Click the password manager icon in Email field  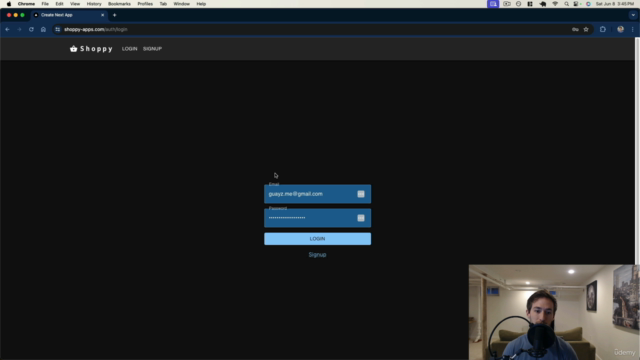coord(361,194)
